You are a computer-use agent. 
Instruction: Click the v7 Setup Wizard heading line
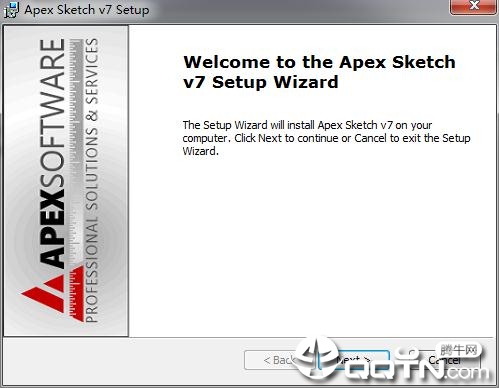[261, 82]
